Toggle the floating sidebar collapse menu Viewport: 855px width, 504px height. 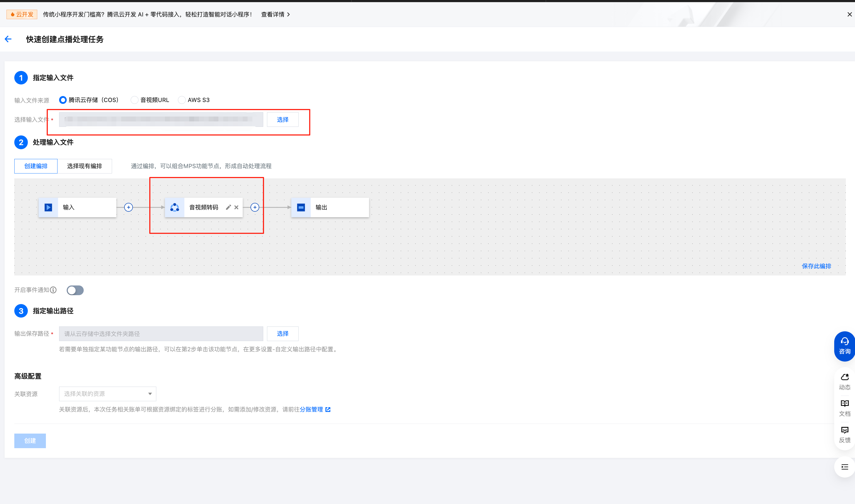[x=844, y=467]
